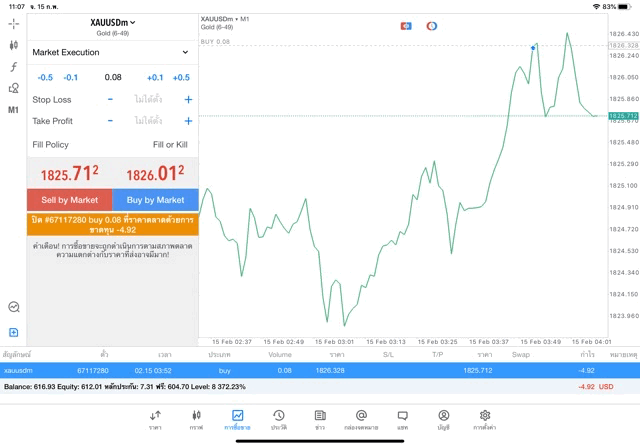Screen dimensions: 640x447
Task: Click the Balance and Equity summary line
Action: pyautogui.click(x=125, y=387)
